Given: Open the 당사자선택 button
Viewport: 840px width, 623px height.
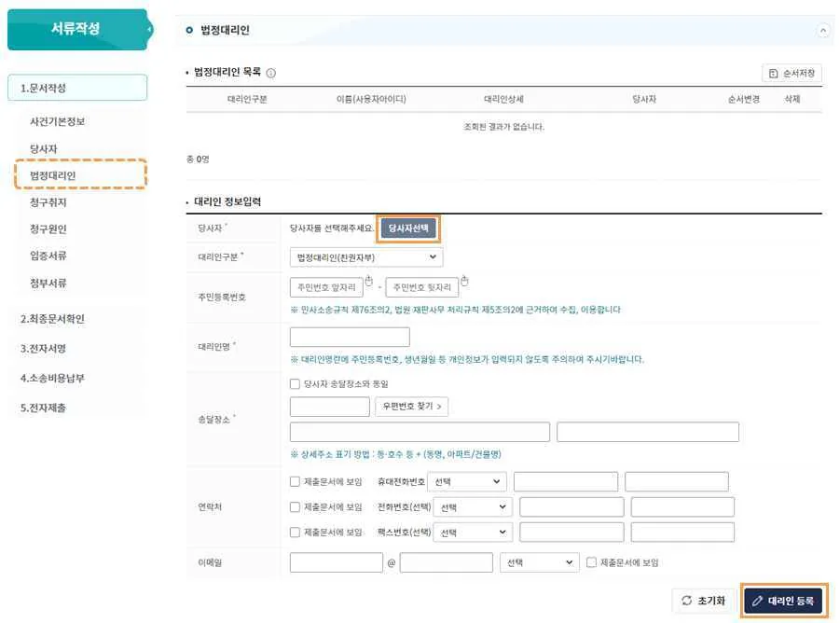Looking at the screenshot, I should pyautogui.click(x=408, y=228).
